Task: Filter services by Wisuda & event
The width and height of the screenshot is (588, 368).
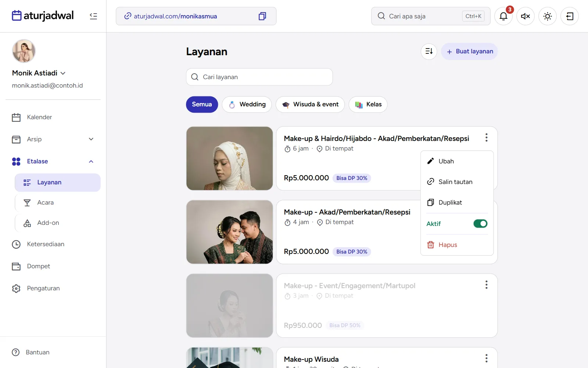Action: (310, 105)
